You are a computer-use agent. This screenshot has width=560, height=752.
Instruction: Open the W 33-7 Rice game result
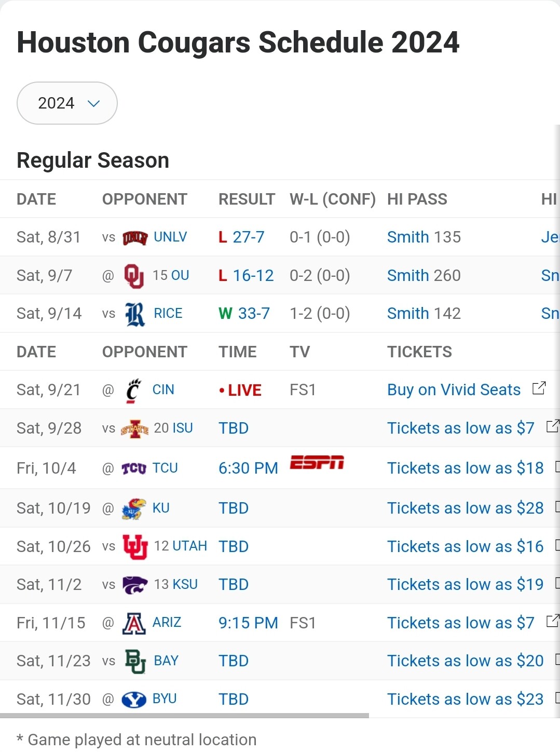coord(244,314)
